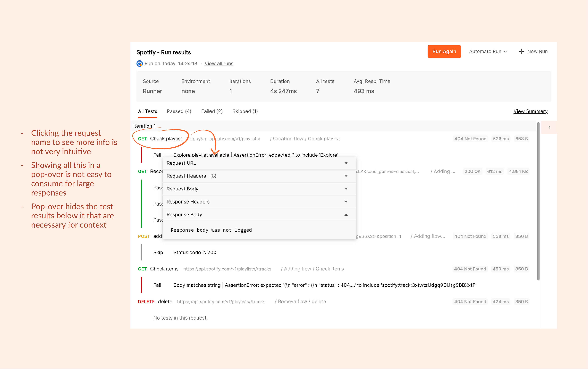Click the 404 Not Found badge for Check playlist
Image resolution: width=588 pixels, height=369 pixels.
[470, 139]
